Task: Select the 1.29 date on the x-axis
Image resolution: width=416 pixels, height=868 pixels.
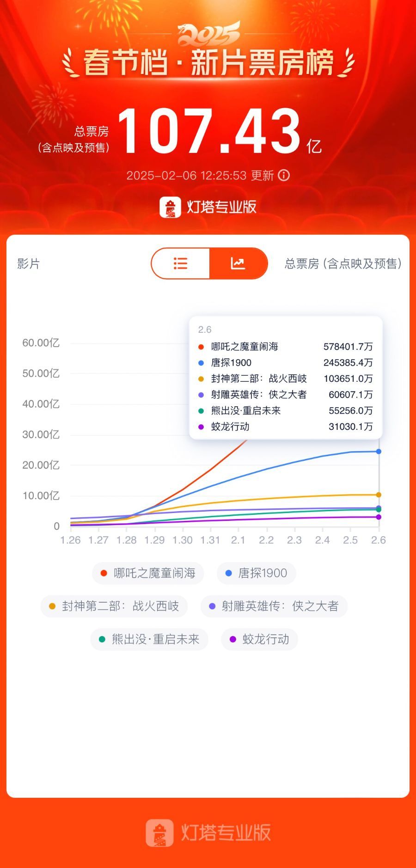Action: (154, 540)
